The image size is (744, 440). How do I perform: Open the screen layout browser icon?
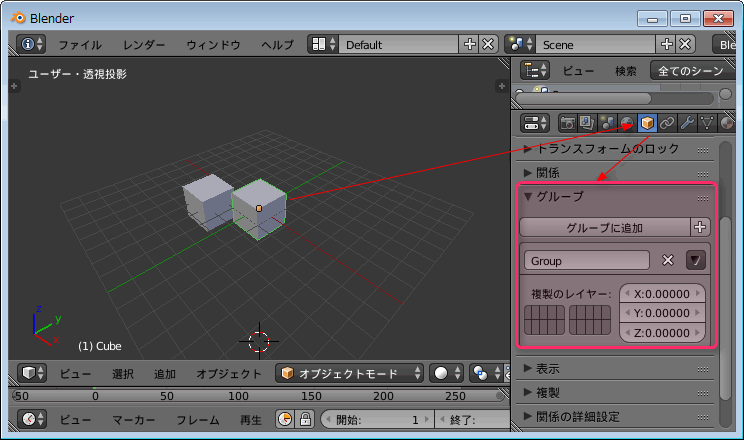pos(323,44)
